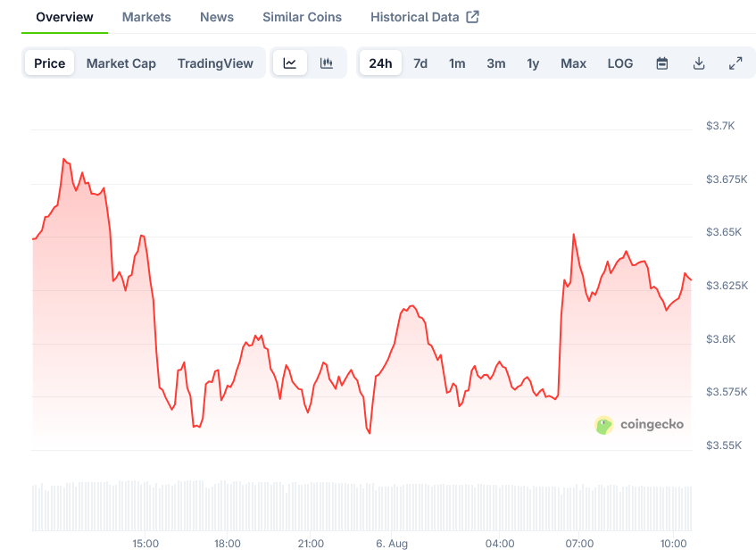Open the Markets tab

pyautogui.click(x=146, y=17)
